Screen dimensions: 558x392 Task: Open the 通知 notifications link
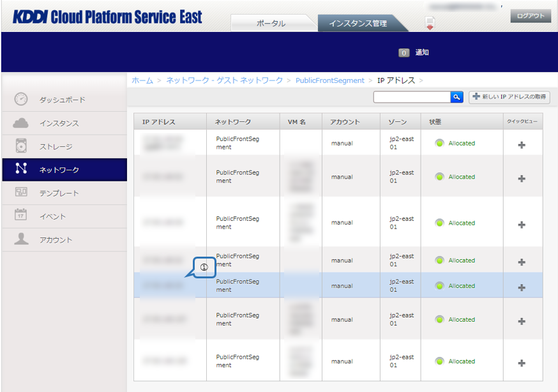click(x=422, y=52)
